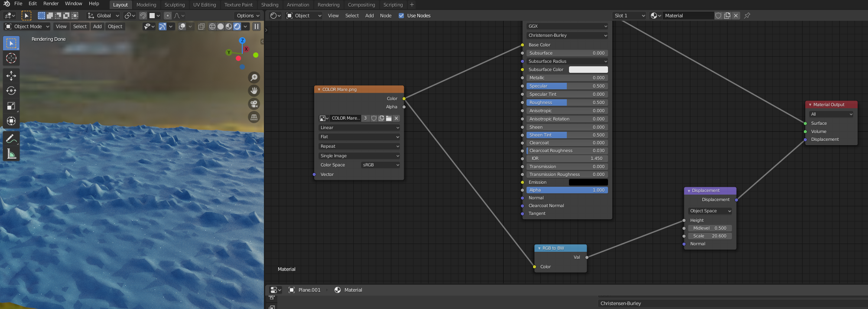Image resolution: width=868 pixels, height=309 pixels.
Task: Activate the 3D Cursor tool
Action: pyautogui.click(x=11, y=58)
